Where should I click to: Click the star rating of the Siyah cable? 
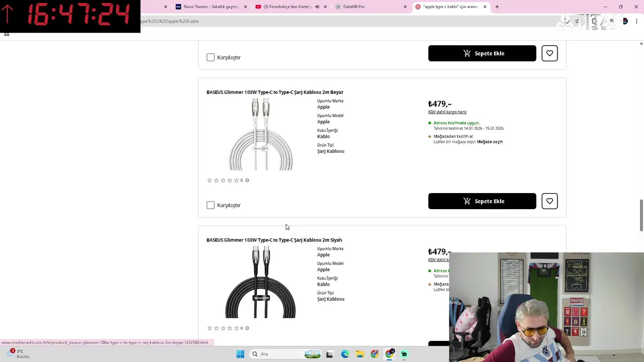[223, 328]
